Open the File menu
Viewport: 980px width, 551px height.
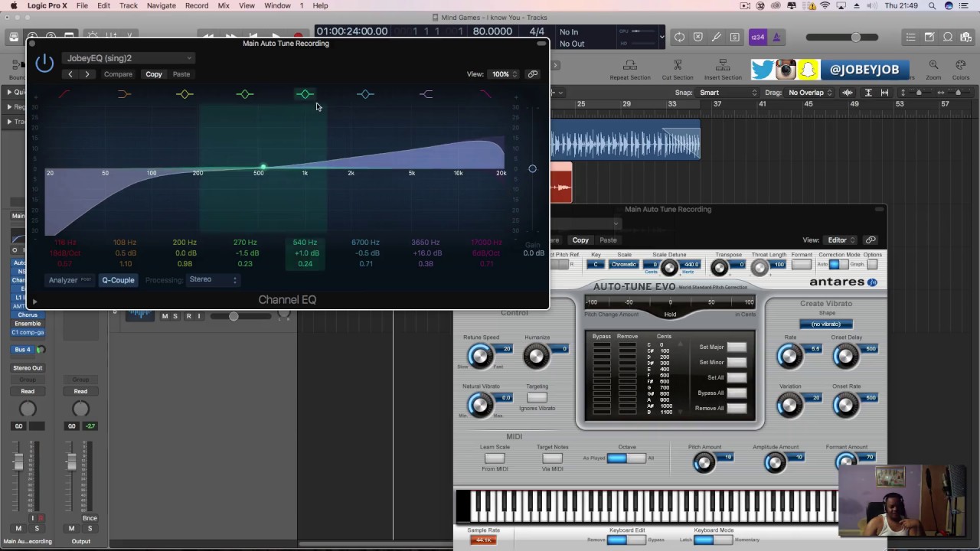(x=82, y=5)
